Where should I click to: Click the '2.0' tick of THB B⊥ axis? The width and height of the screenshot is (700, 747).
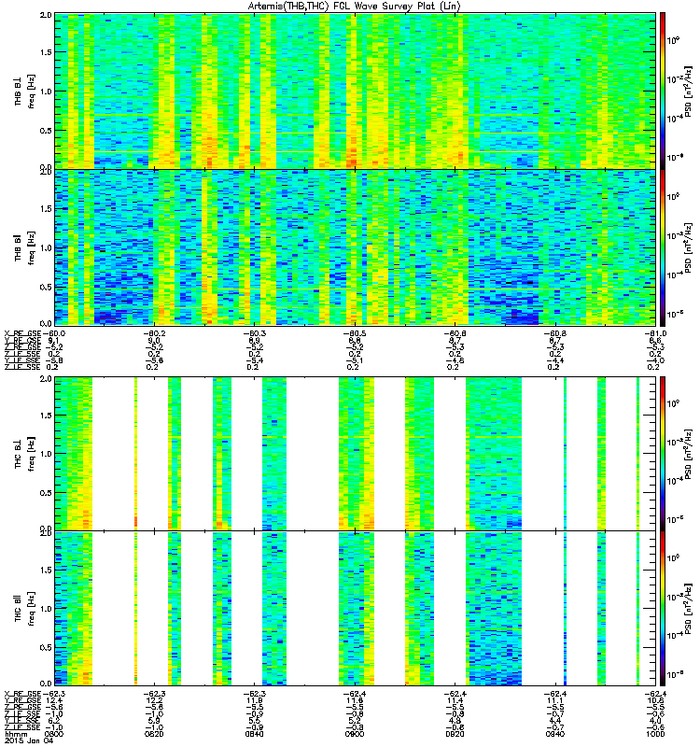pos(46,15)
